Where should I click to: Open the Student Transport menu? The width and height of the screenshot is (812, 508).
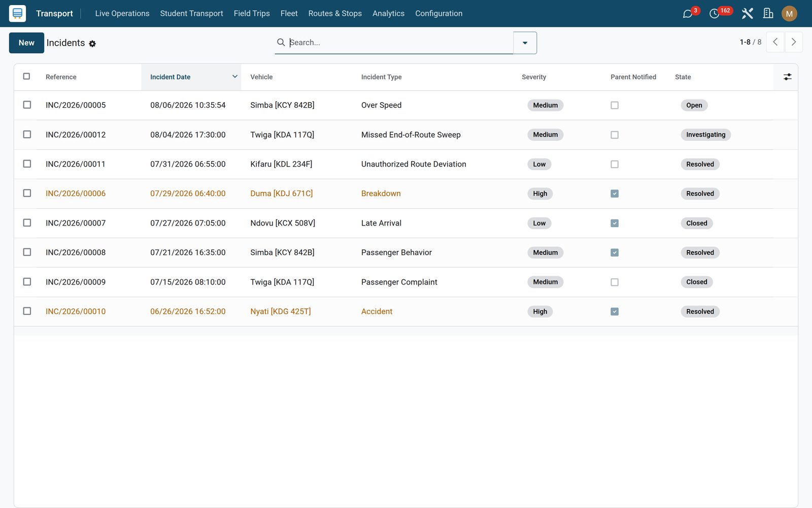(191, 14)
